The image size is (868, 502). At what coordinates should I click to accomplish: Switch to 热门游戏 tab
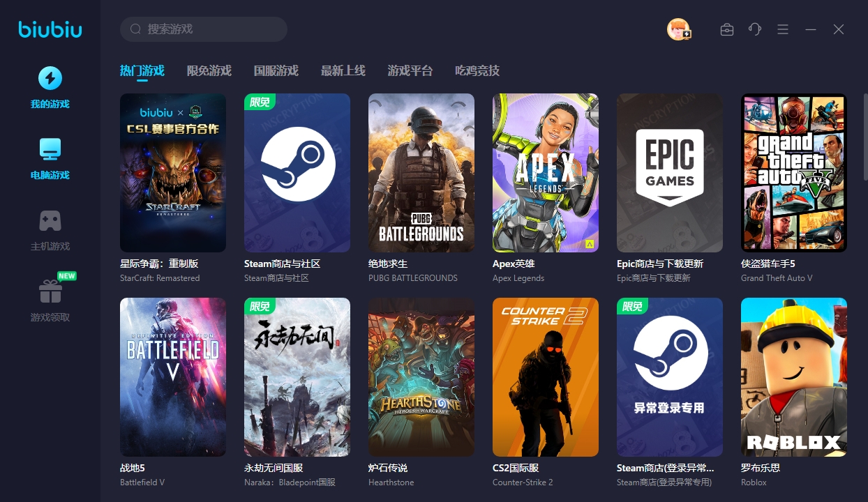coord(142,70)
